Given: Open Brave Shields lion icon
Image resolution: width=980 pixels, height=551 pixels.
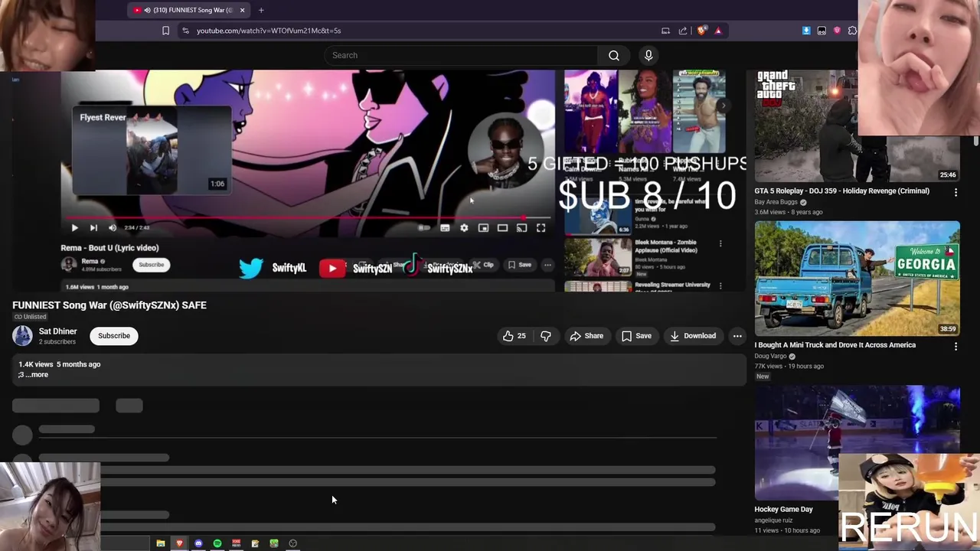Looking at the screenshot, I should (701, 31).
